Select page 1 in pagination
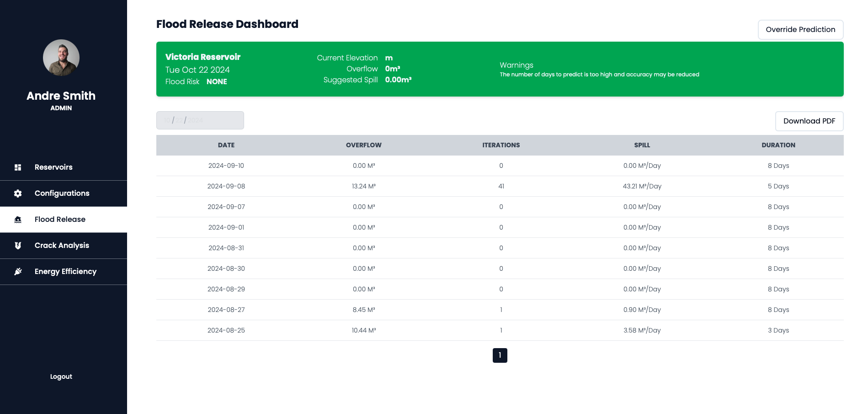This screenshot has height=414, width=868. click(x=500, y=355)
